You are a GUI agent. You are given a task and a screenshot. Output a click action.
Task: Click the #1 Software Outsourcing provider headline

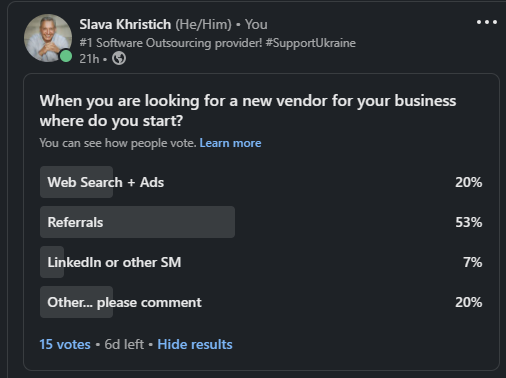(217, 43)
